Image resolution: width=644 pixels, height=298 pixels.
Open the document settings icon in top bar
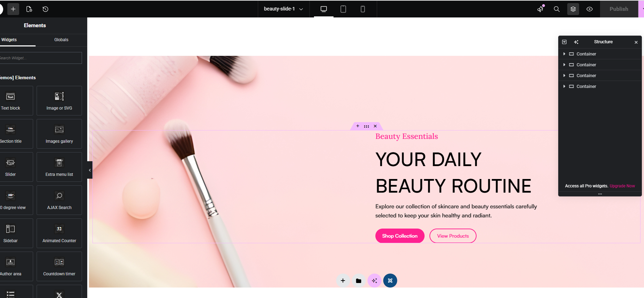click(29, 9)
